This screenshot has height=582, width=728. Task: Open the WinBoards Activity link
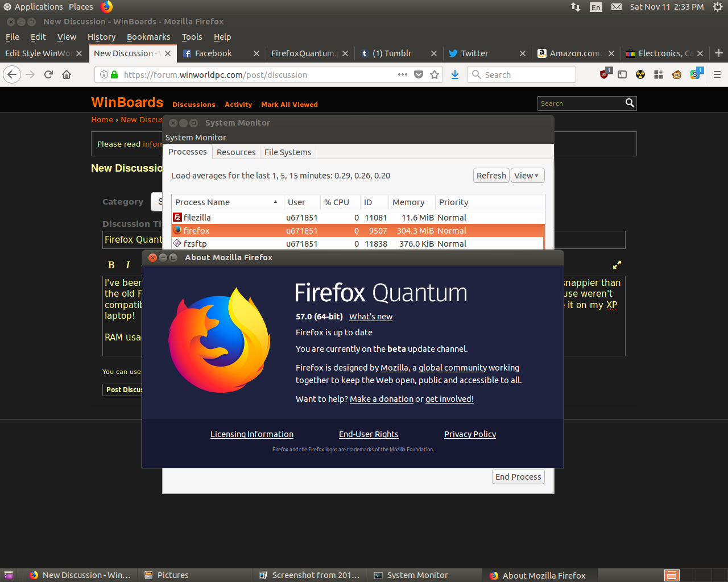(238, 105)
